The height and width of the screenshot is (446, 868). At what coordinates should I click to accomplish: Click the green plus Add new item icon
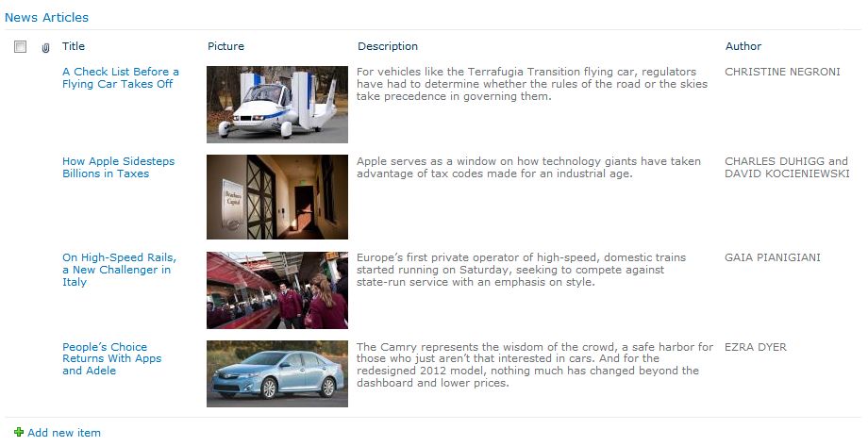19,432
